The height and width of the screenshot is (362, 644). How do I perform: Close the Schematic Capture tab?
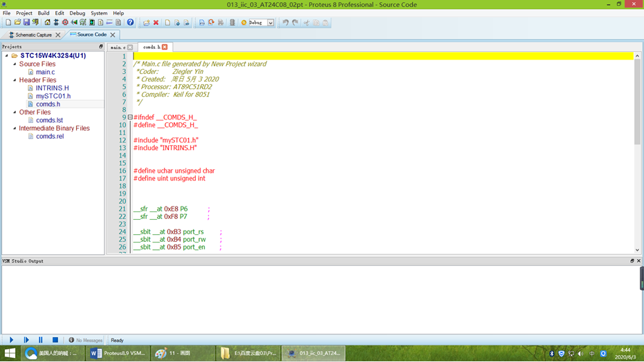point(58,35)
